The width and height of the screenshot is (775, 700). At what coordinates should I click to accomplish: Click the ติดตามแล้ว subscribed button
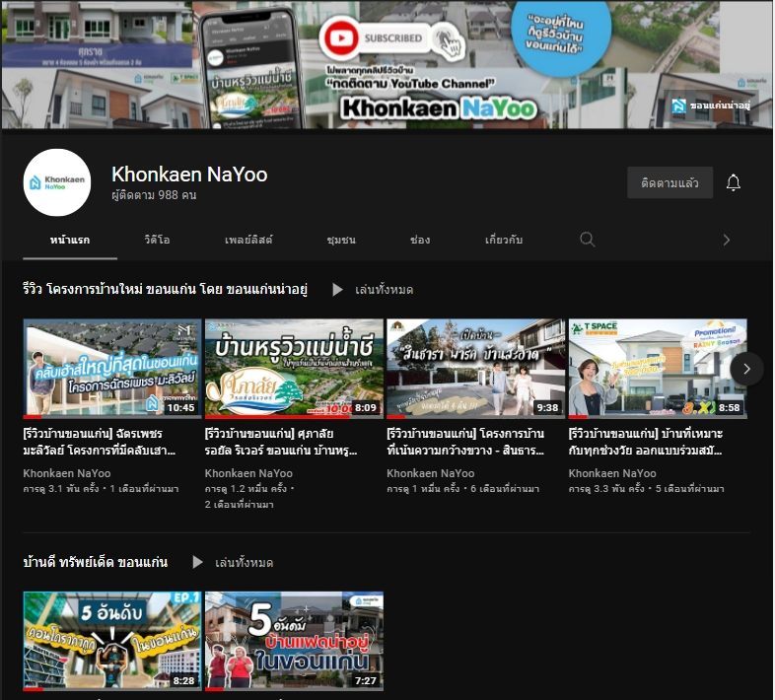click(x=669, y=182)
